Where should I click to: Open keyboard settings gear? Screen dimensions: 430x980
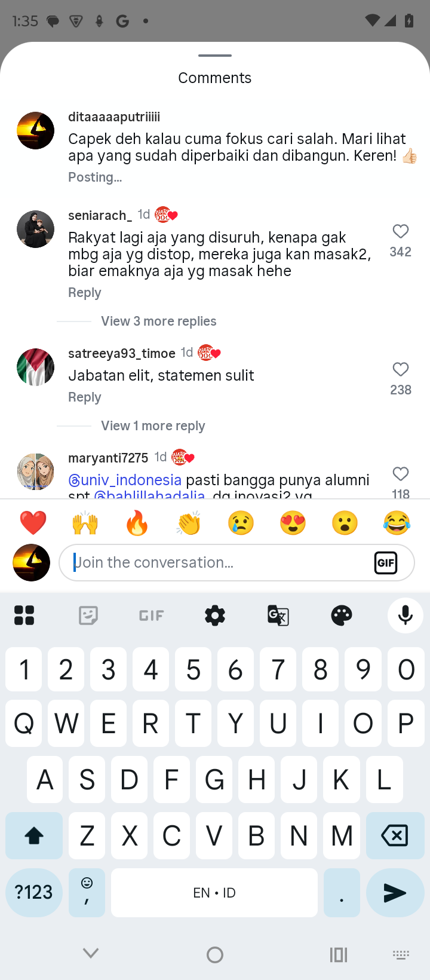click(x=215, y=615)
